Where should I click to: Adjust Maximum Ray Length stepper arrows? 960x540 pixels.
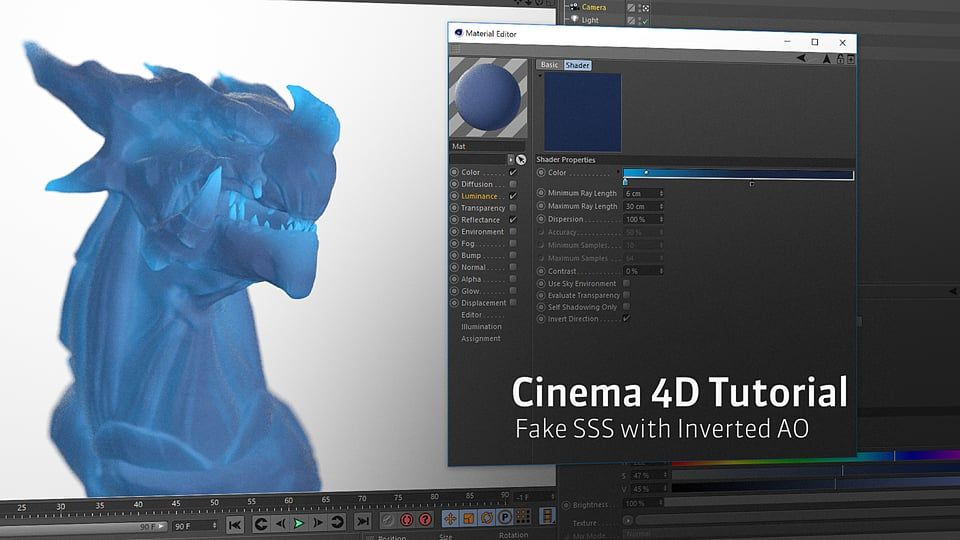click(661, 206)
